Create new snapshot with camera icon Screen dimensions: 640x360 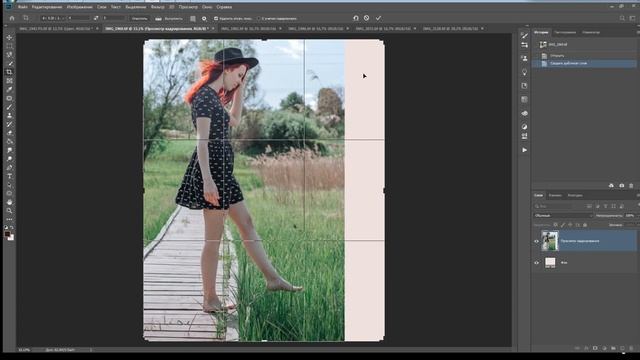622,186
